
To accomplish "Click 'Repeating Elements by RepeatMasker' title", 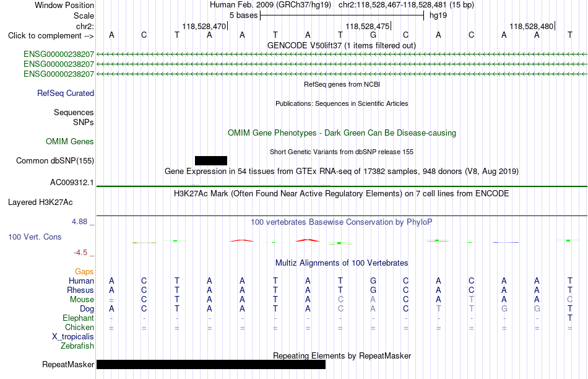I will [x=342, y=355].
